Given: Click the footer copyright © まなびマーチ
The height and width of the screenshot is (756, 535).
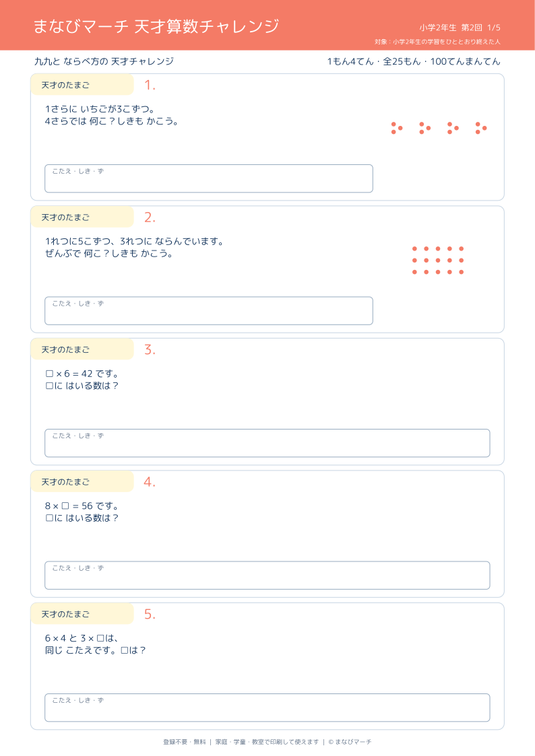Looking at the screenshot, I should [350, 742].
